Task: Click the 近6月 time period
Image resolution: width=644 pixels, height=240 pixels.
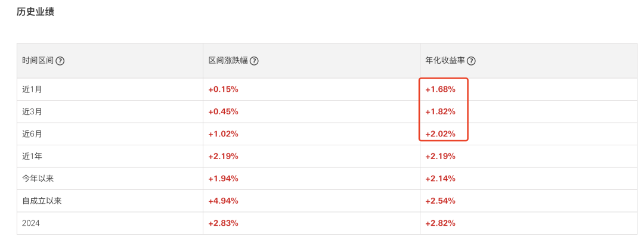Action: [x=32, y=134]
